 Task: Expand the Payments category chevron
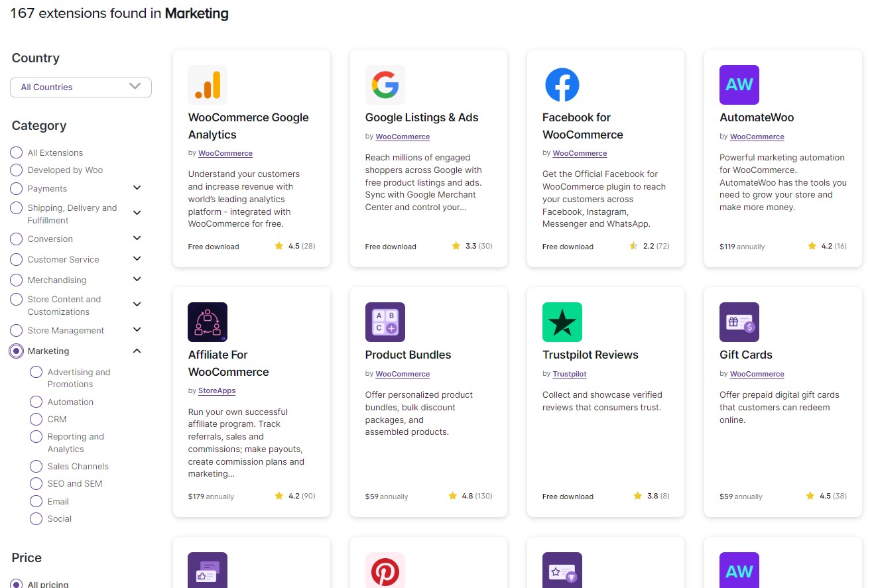click(x=137, y=188)
